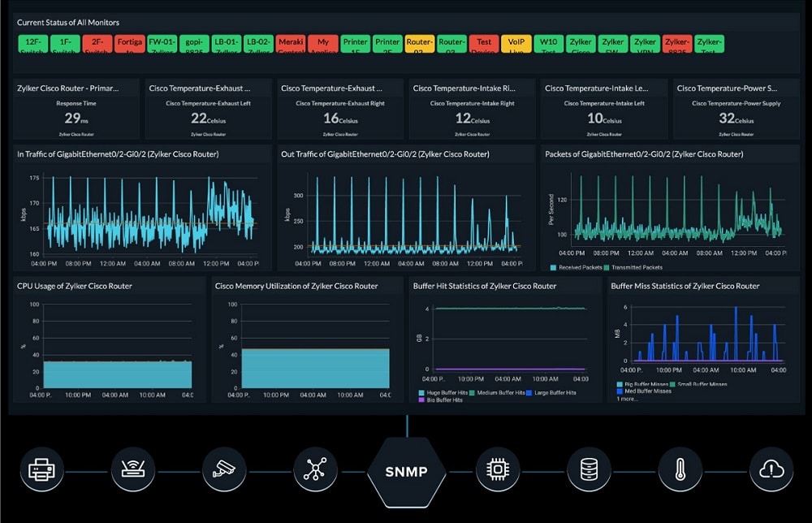Toggle Big Buffer Misses legend series
The image size is (812, 523).
pyautogui.click(x=642, y=384)
